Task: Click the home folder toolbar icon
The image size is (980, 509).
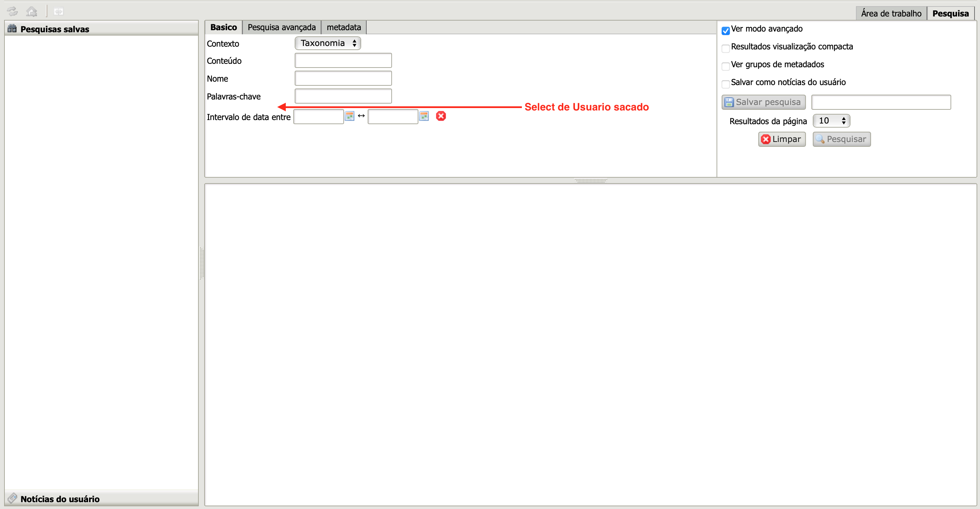Action: coord(32,12)
